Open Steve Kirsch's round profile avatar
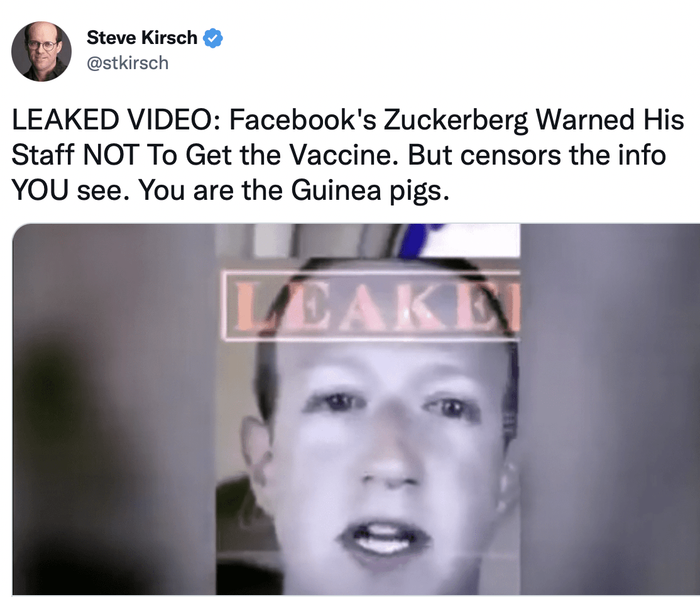Viewport: 700px width, 597px height. tap(41, 51)
